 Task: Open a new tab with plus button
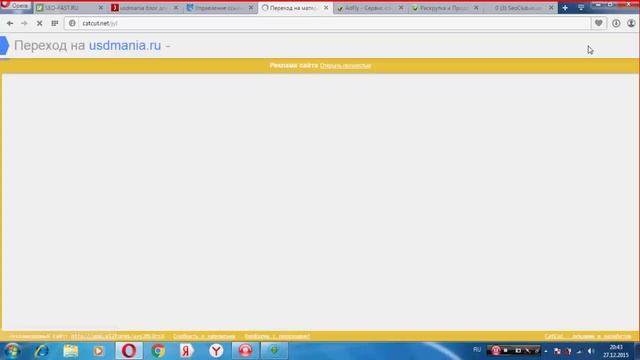565,8
